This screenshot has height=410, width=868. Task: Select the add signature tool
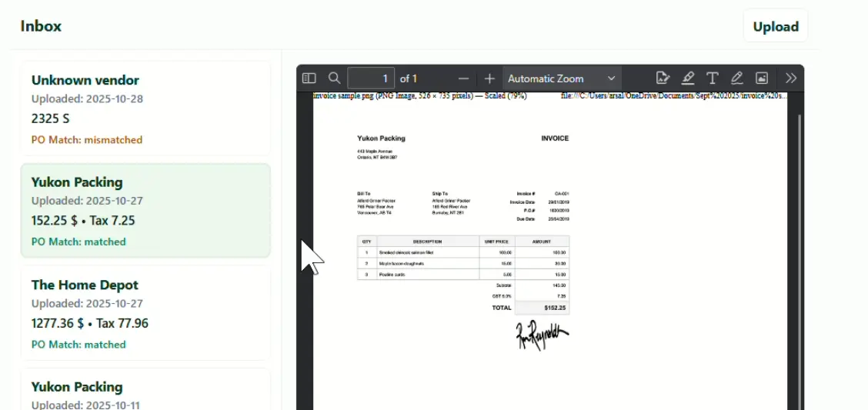[662, 78]
